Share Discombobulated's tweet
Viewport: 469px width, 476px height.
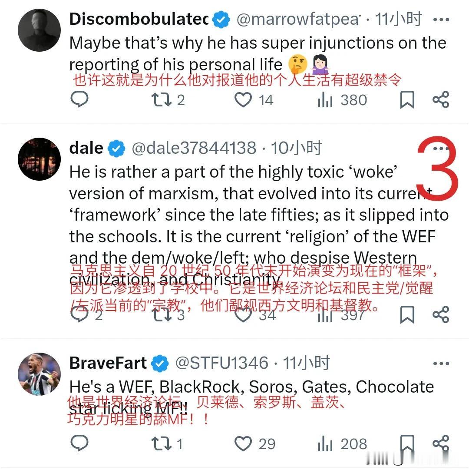point(441,99)
